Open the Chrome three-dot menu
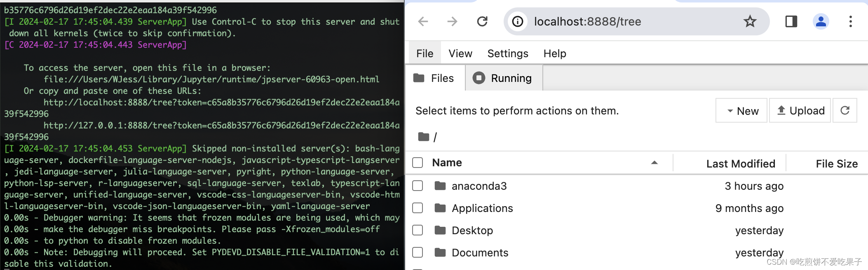 tap(850, 21)
